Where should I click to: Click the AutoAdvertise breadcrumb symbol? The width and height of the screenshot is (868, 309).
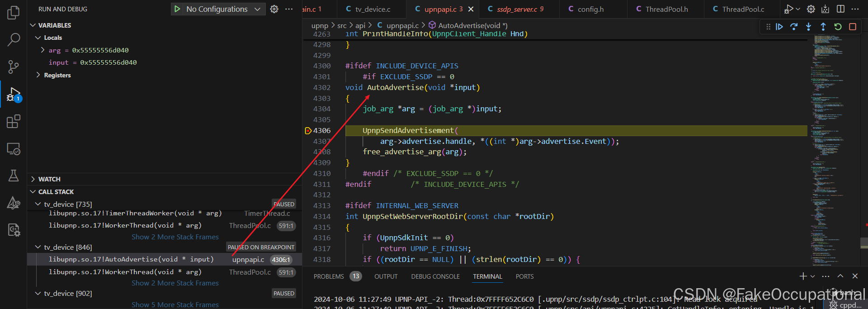(468, 26)
